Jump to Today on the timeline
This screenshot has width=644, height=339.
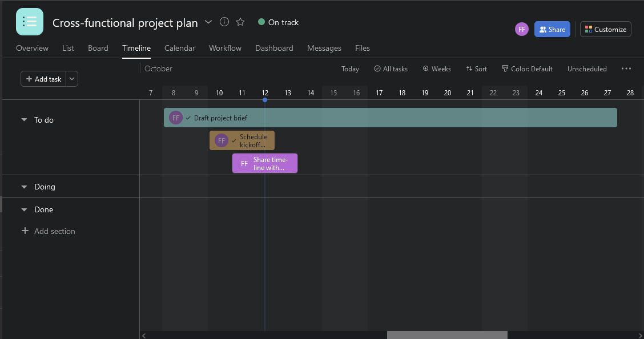(x=350, y=68)
